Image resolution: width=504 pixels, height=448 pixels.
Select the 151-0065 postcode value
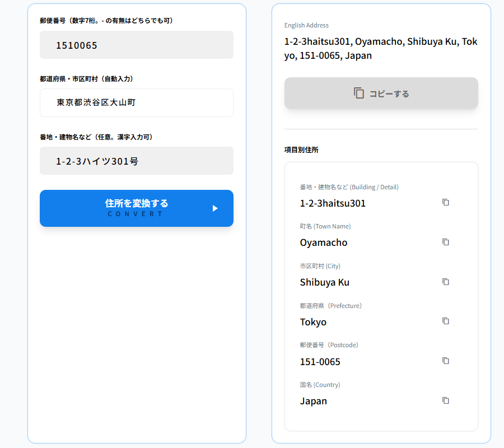click(320, 362)
